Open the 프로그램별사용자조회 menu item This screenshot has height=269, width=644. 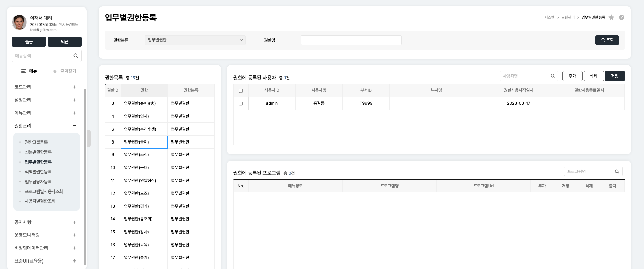(x=44, y=191)
